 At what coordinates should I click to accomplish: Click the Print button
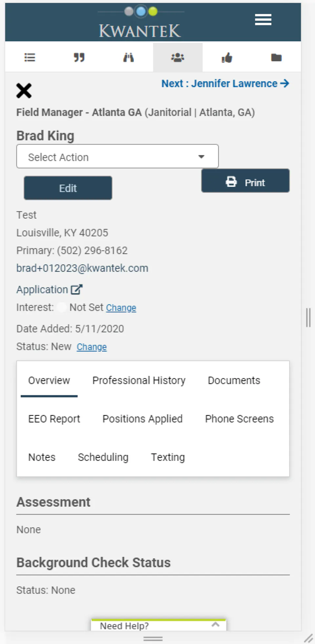[245, 181]
